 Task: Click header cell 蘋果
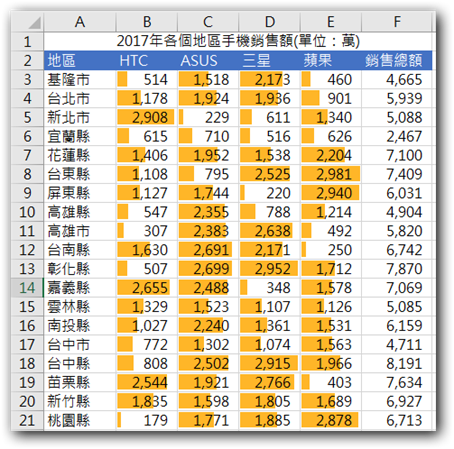click(x=331, y=61)
